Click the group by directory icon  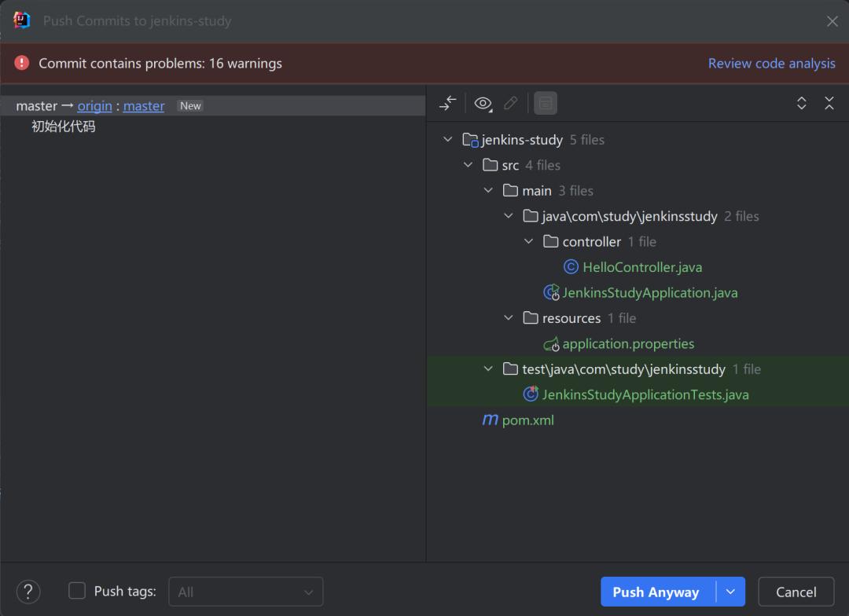(545, 103)
